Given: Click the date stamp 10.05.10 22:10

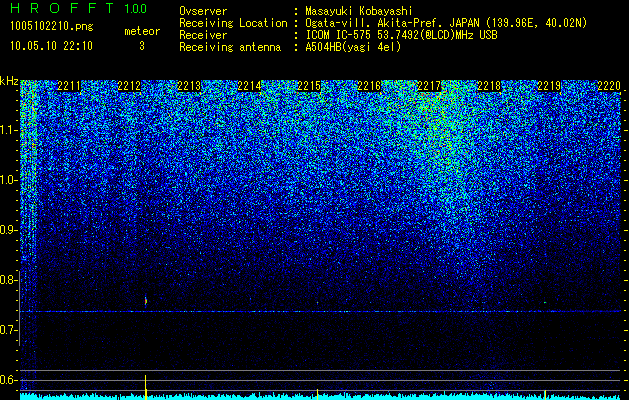Looking at the screenshot, I should coord(51,46).
